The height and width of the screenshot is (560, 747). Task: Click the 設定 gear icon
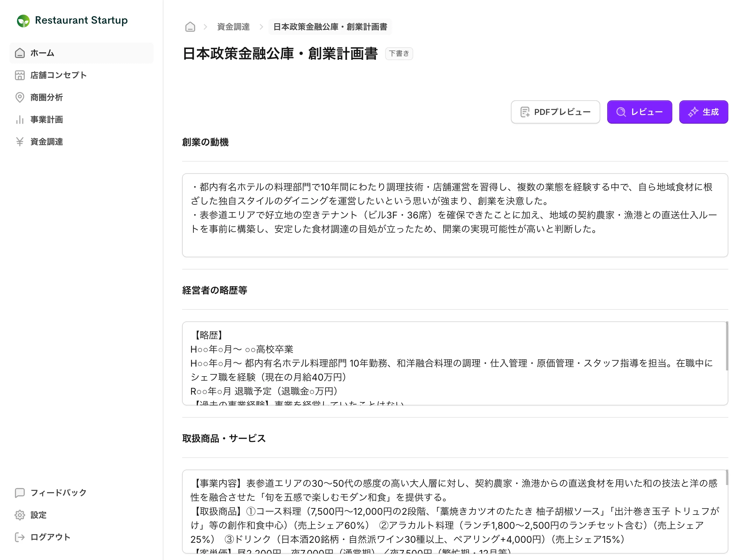click(x=20, y=515)
